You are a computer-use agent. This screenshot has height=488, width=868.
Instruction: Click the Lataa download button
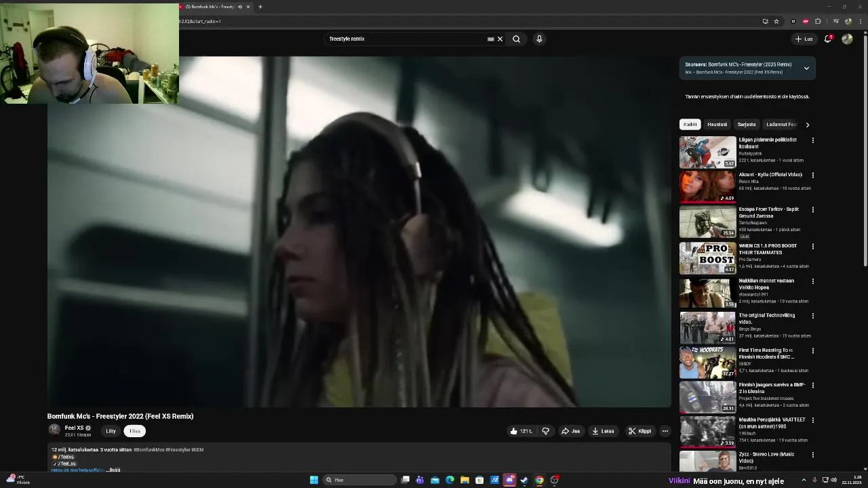603,431
